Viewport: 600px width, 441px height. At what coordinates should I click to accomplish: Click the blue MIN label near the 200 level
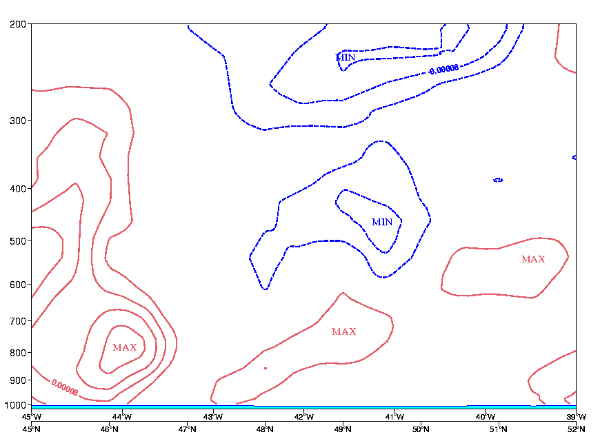345,58
